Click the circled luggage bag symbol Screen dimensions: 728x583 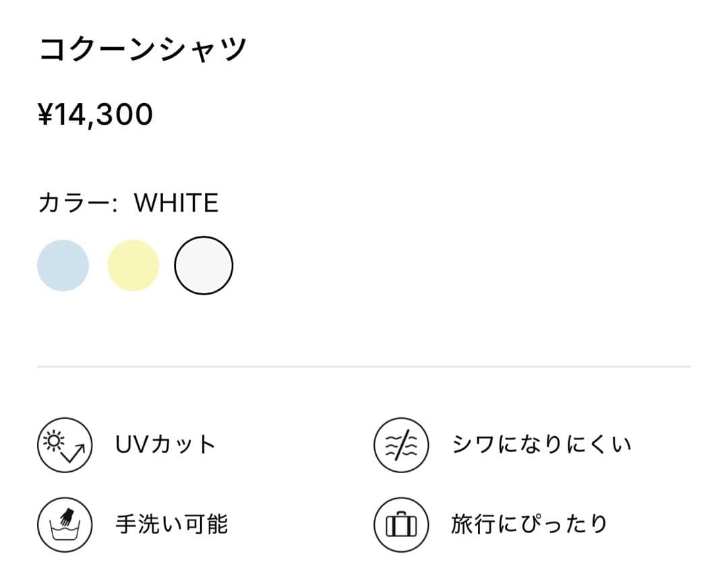401,525
